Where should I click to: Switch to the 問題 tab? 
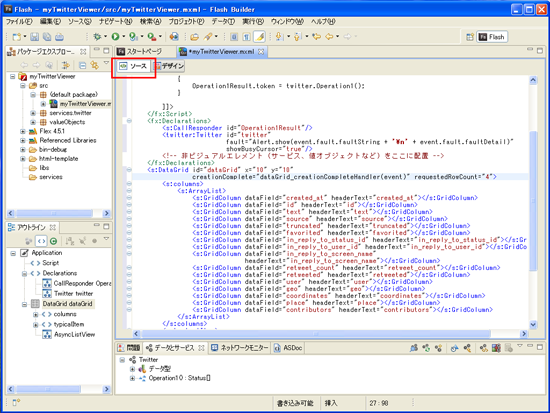[x=129, y=348]
